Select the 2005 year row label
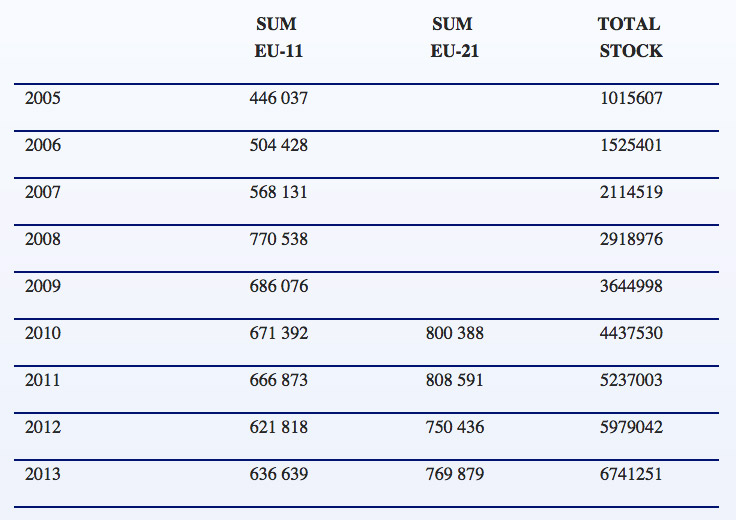The width and height of the screenshot is (736, 520). tap(43, 98)
